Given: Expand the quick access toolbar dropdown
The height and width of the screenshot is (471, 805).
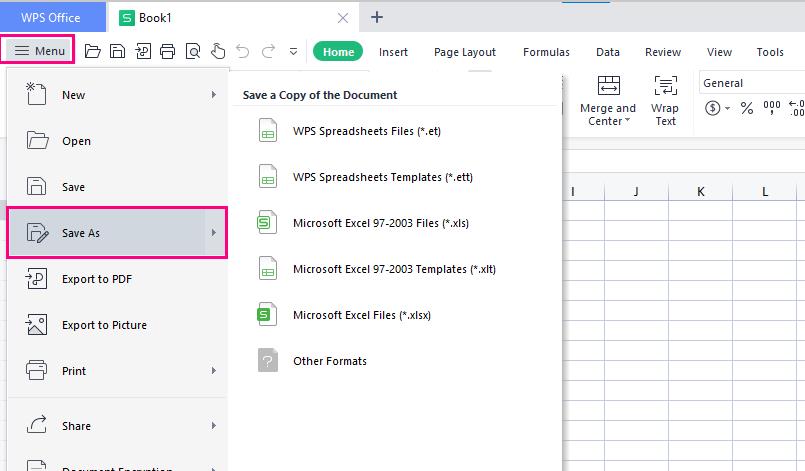Looking at the screenshot, I should click(x=293, y=52).
